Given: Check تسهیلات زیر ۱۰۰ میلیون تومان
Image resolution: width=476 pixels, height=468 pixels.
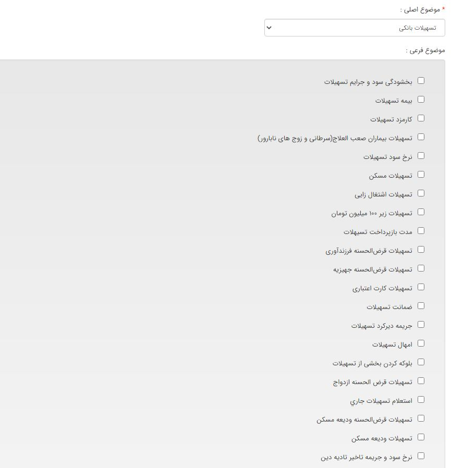Looking at the screenshot, I should [x=421, y=212].
